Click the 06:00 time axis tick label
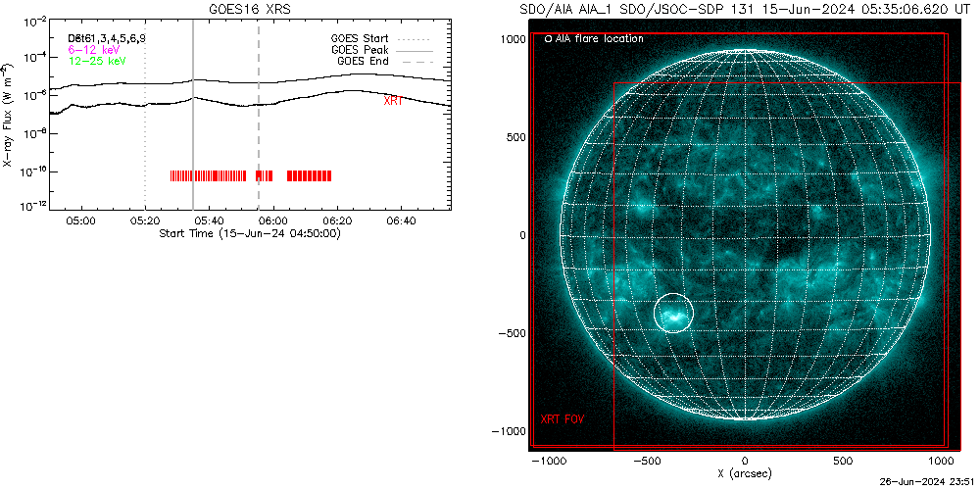This screenshot has height=490, width=980. 272,220
